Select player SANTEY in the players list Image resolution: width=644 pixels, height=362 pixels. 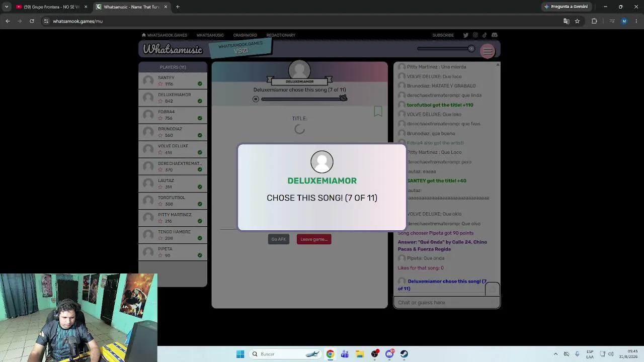pyautogui.click(x=173, y=80)
